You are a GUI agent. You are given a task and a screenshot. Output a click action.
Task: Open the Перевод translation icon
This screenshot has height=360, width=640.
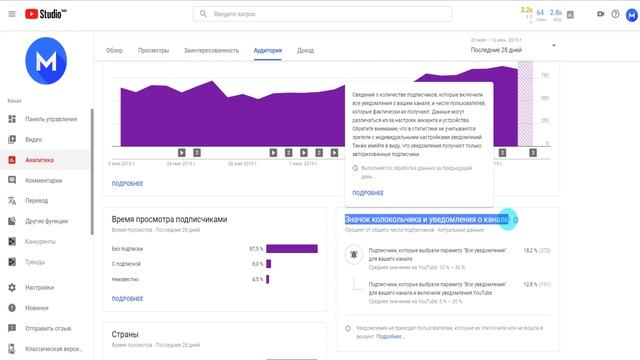12,200
